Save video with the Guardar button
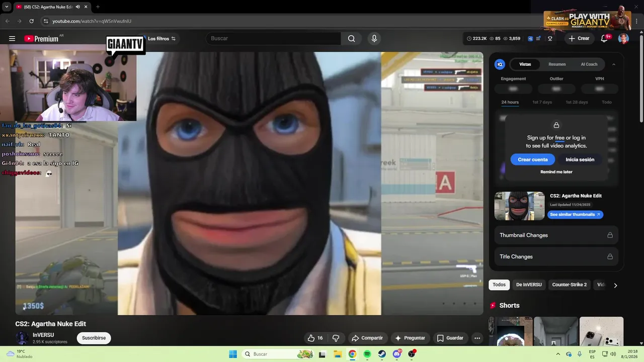The width and height of the screenshot is (644, 362). pyautogui.click(x=450, y=338)
